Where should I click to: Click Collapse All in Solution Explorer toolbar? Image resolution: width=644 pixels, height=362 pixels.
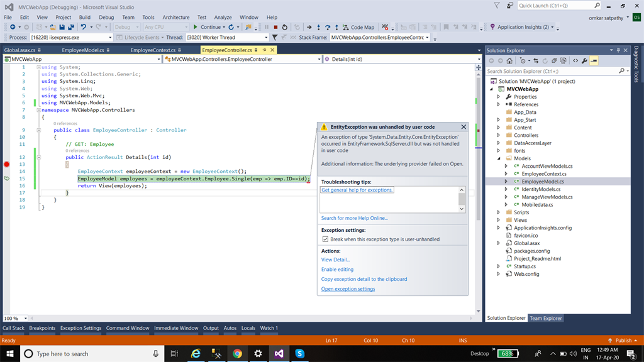[x=555, y=61]
